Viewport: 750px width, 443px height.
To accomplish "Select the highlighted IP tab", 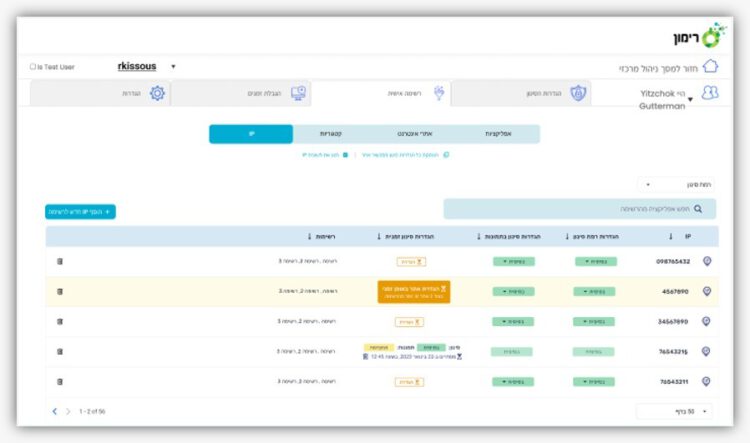I will pyautogui.click(x=251, y=134).
